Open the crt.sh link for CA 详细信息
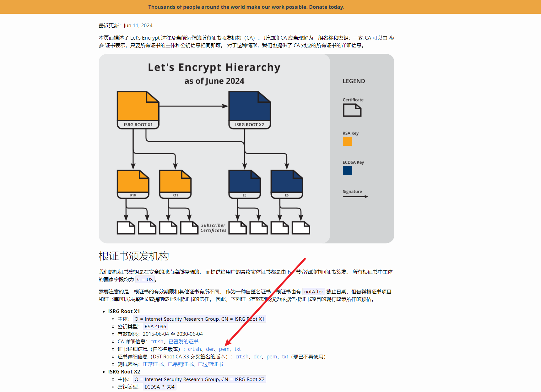Screen dimensions: 541x392 (157, 341)
